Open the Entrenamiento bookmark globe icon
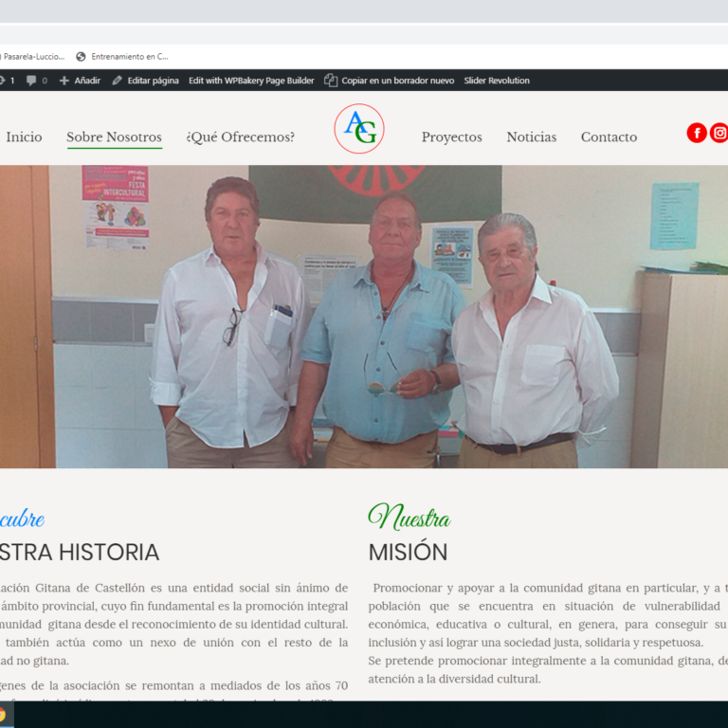Screen dimensions: 728x728 click(x=81, y=57)
